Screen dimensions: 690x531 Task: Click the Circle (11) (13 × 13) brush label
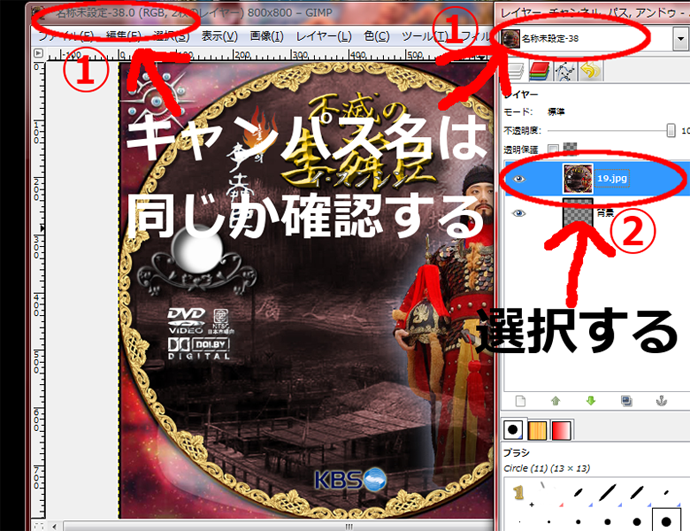547,469
